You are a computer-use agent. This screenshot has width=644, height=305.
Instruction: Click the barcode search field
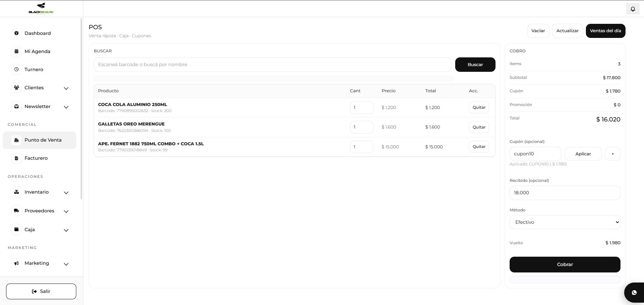[272, 64]
